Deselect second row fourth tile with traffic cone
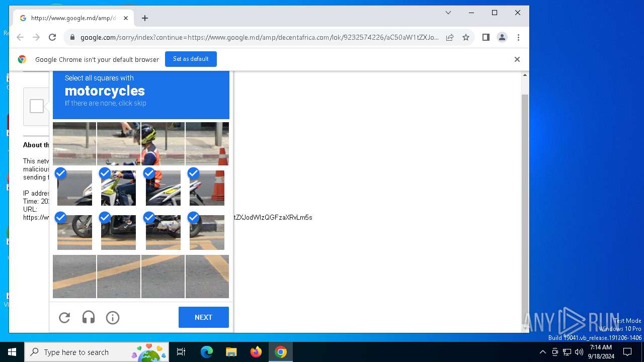The image size is (644, 362). 207,188
